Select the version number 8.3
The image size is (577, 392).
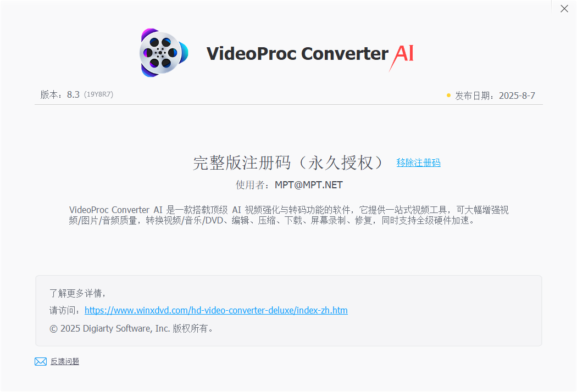click(x=73, y=94)
